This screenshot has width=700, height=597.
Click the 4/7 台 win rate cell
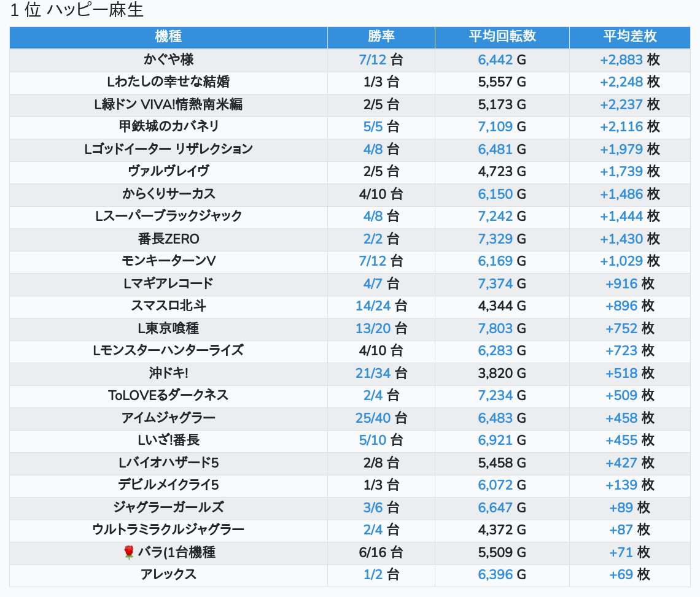click(381, 283)
